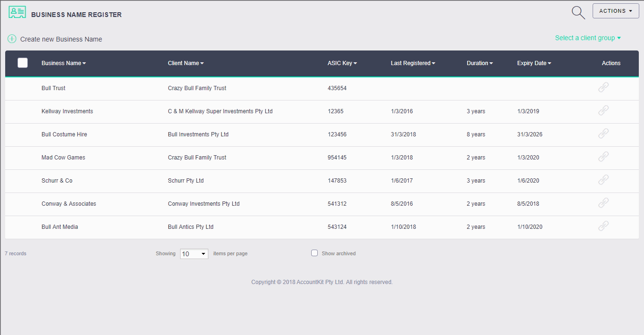
Task: Open the Actions dropdown button
Action: pyautogui.click(x=615, y=11)
